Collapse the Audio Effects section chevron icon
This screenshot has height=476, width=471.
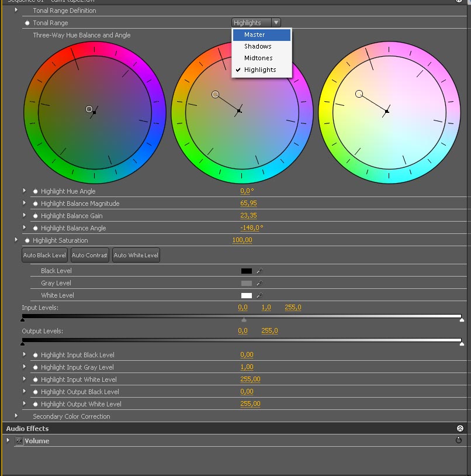click(460, 429)
